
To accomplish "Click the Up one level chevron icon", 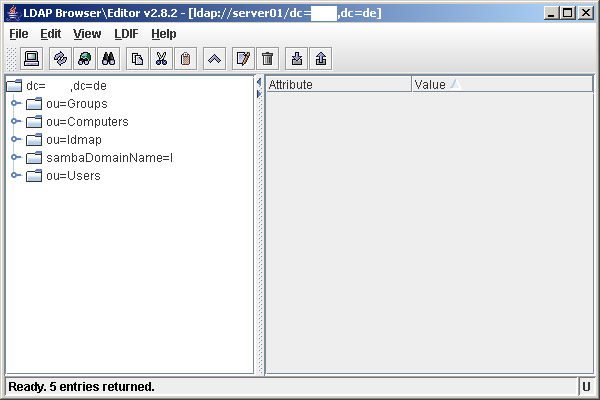I will point(214,59).
